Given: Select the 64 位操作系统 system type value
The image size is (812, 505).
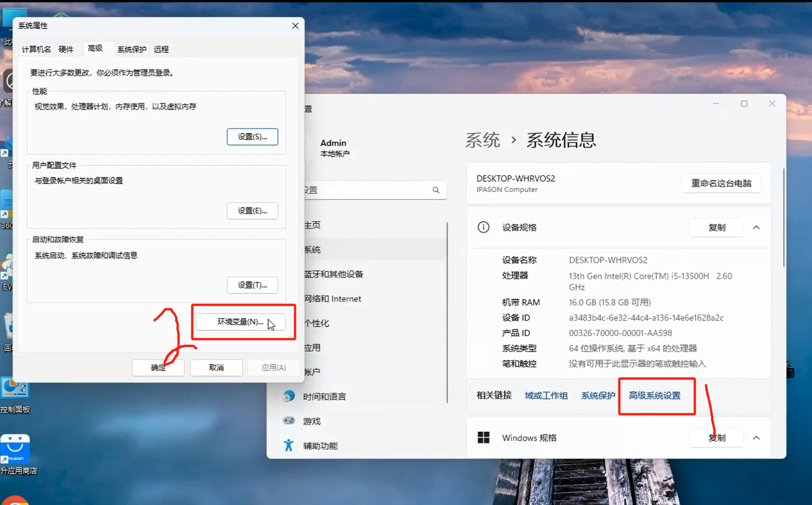Looking at the screenshot, I should 633,348.
